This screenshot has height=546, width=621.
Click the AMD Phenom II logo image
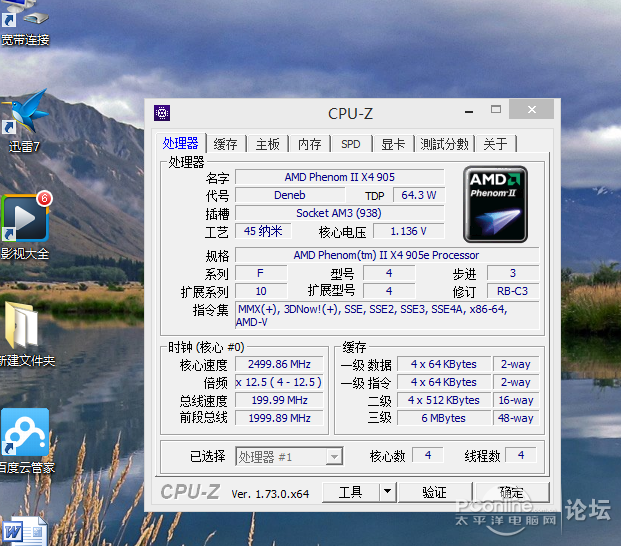pyautogui.click(x=495, y=204)
